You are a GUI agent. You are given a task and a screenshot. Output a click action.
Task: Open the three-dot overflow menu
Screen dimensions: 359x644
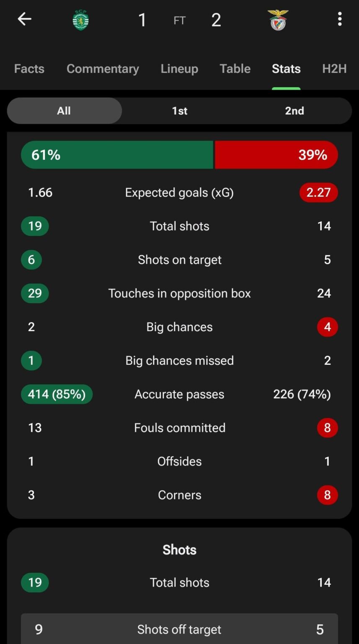340,19
